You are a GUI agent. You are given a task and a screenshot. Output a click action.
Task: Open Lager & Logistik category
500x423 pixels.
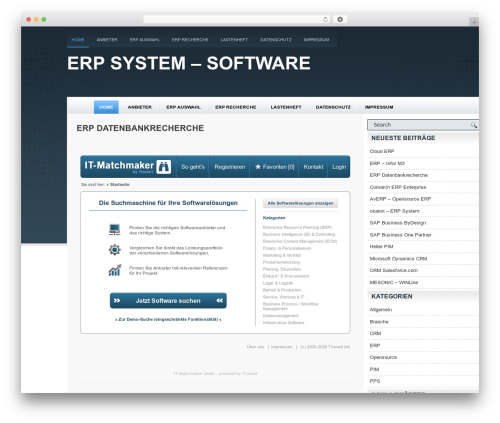pos(278,283)
